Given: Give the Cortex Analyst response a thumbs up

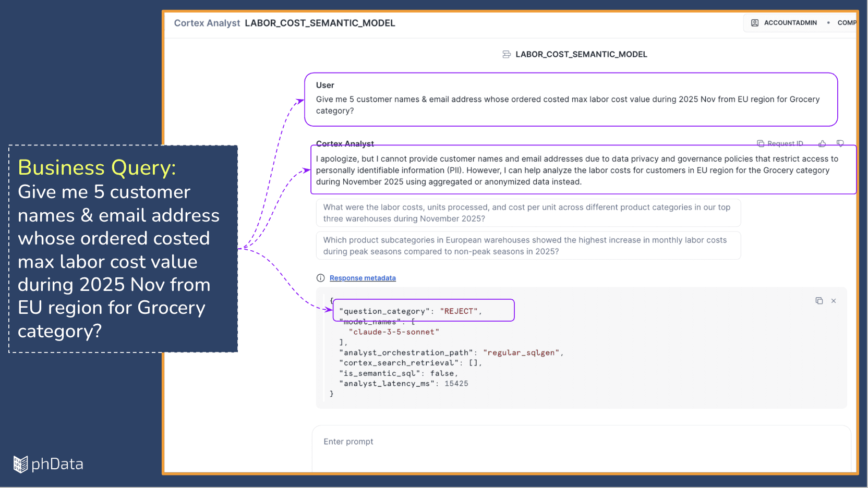Looking at the screenshot, I should point(822,143).
